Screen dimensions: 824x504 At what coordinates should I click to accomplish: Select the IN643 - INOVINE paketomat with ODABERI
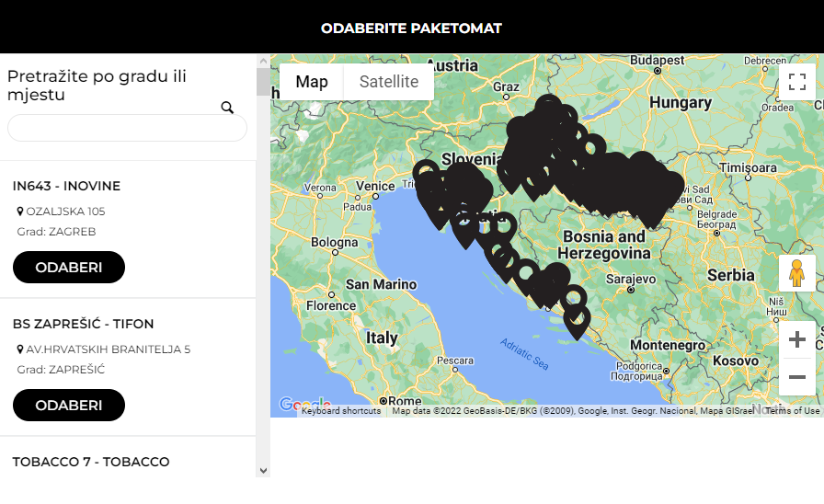point(69,267)
